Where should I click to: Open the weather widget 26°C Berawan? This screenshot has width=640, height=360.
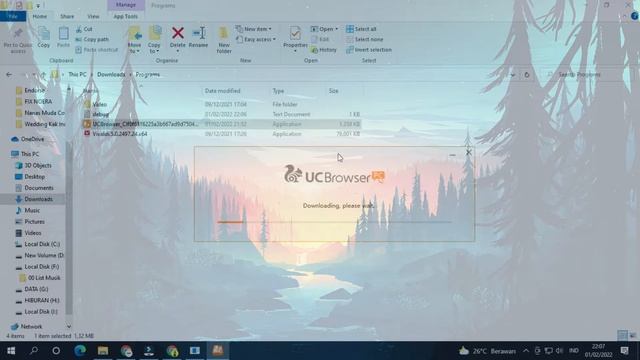pyautogui.click(x=488, y=351)
